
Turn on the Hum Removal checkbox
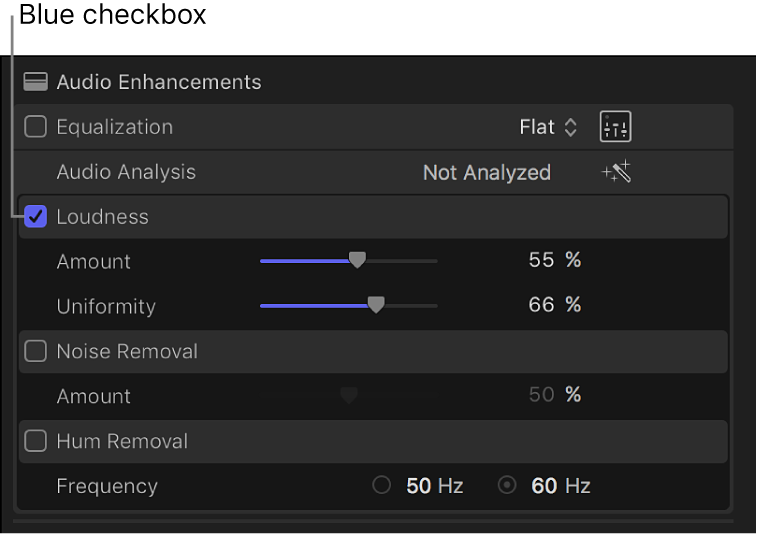36,441
